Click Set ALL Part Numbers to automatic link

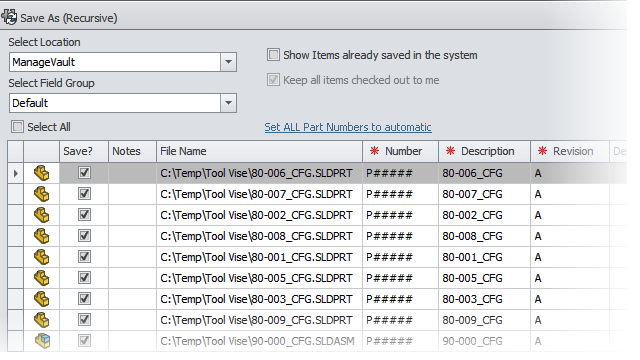(x=348, y=127)
